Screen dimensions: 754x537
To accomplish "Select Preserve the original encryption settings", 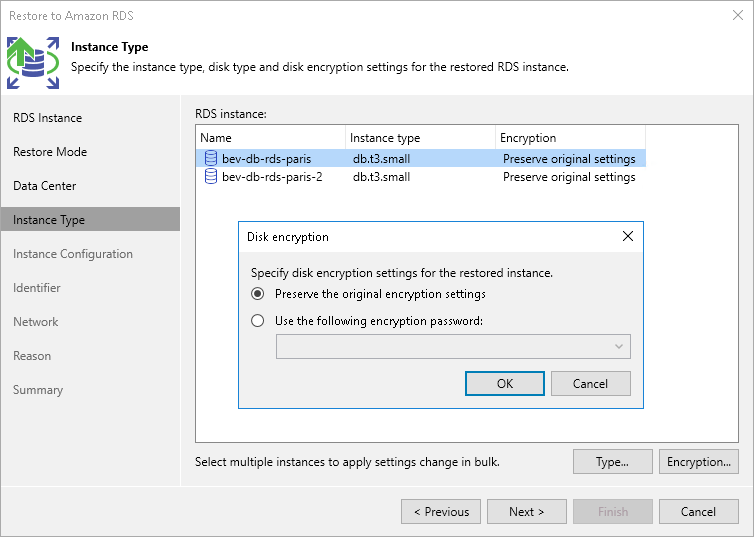I will (x=258, y=294).
